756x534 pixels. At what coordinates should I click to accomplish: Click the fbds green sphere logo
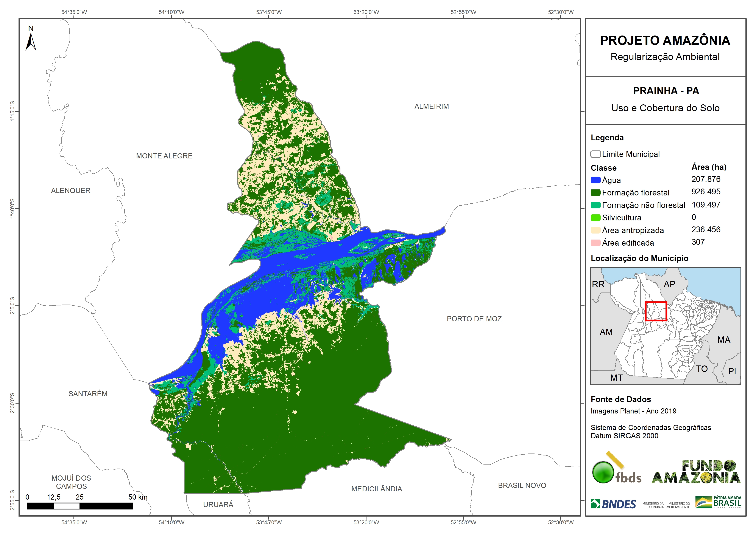coord(603,472)
